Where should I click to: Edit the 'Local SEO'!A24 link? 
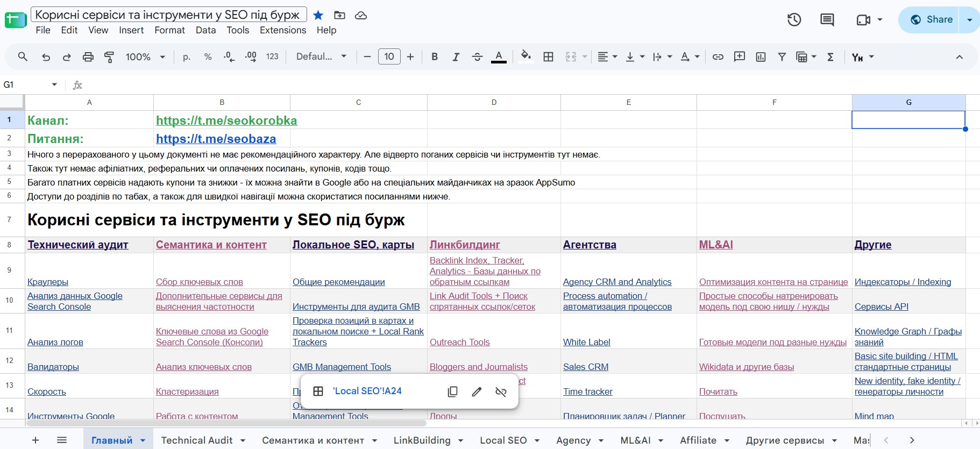[x=477, y=391]
